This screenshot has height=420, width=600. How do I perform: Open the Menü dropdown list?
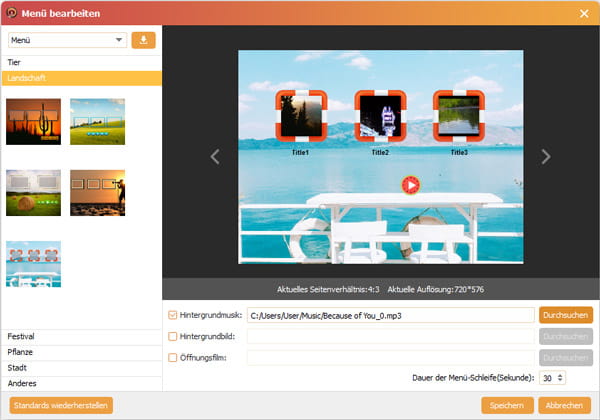pyautogui.click(x=67, y=40)
